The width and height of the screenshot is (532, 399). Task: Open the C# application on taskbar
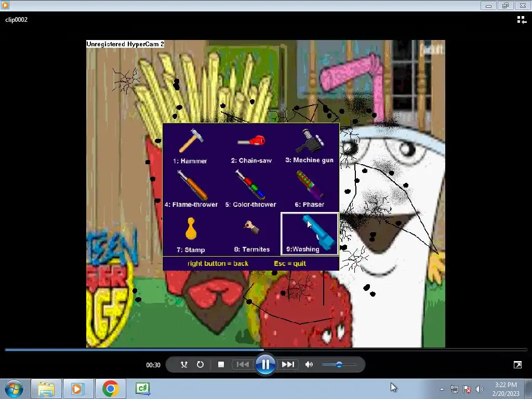click(x=143, y=389)
